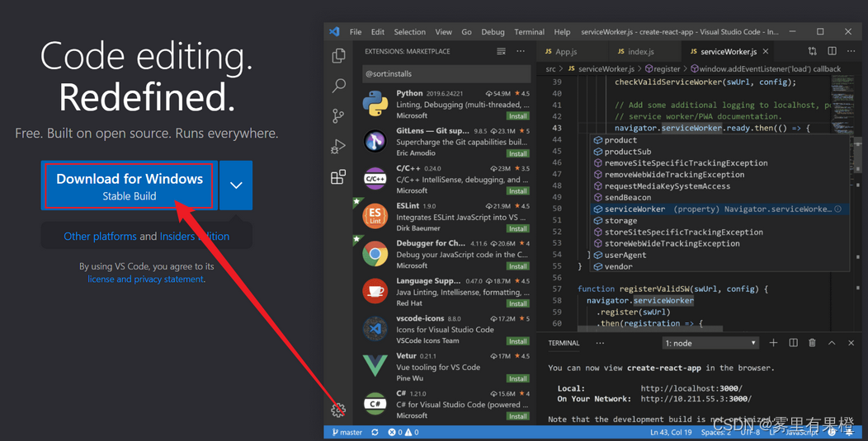Open the Terminal menu
868x441 pixels.
pos(529,32)
